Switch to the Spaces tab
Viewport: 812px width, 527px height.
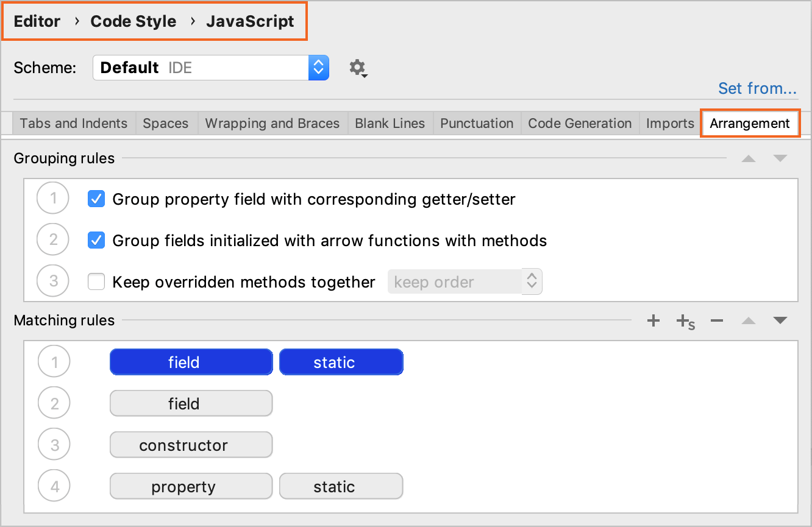(166, 123)
